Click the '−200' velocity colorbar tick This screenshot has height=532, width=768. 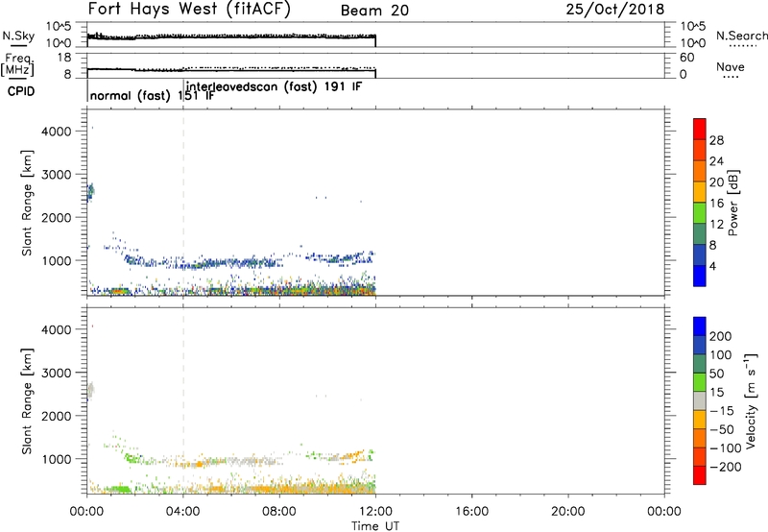(726, 467)
